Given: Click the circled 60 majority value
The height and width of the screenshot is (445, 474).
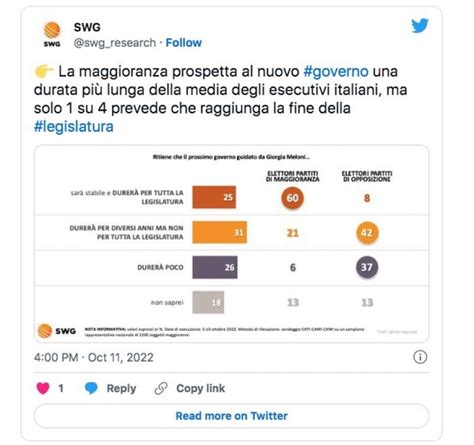Looking at the screenshot, I should [292, 198].
